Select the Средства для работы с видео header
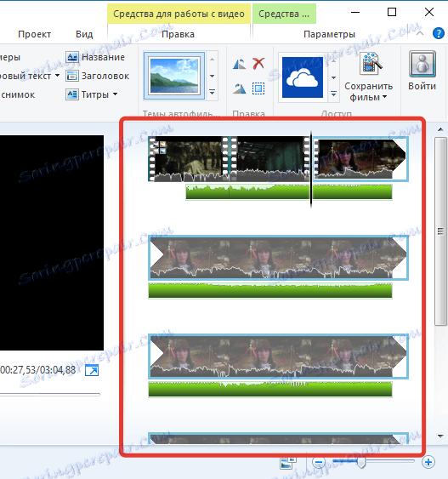 click(179, 14)
